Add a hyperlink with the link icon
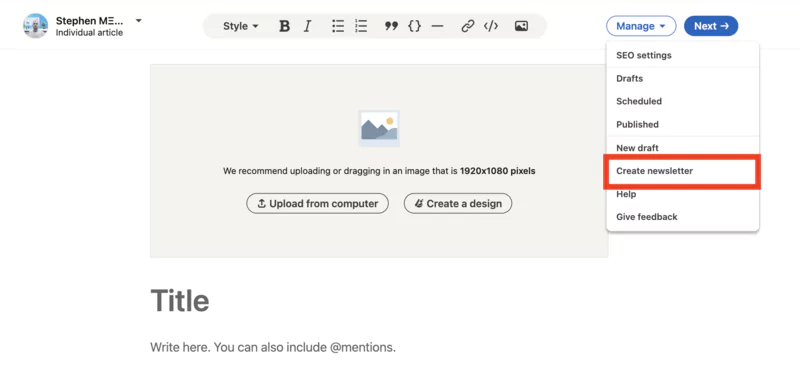This screenshot has height=376, width=800. pos(468,26)
